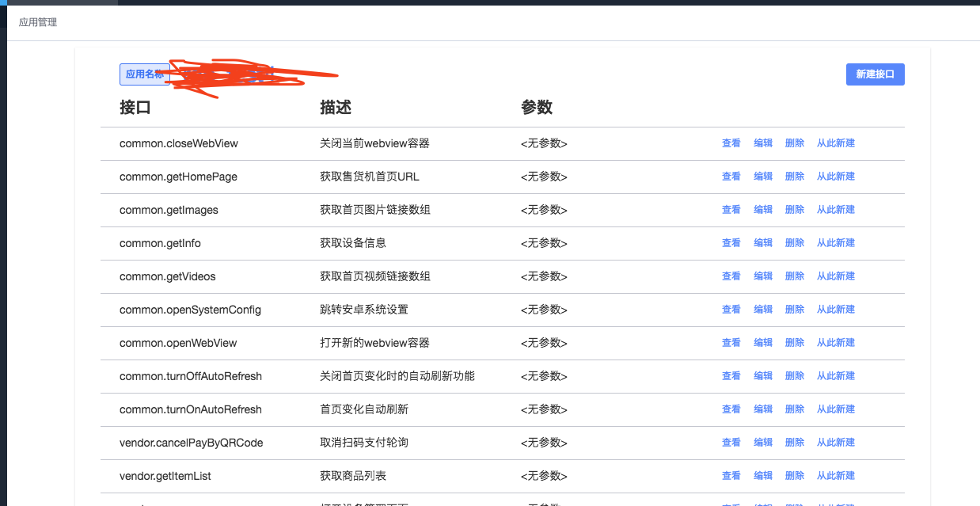Click the 参数 column header

coord(537,108)
